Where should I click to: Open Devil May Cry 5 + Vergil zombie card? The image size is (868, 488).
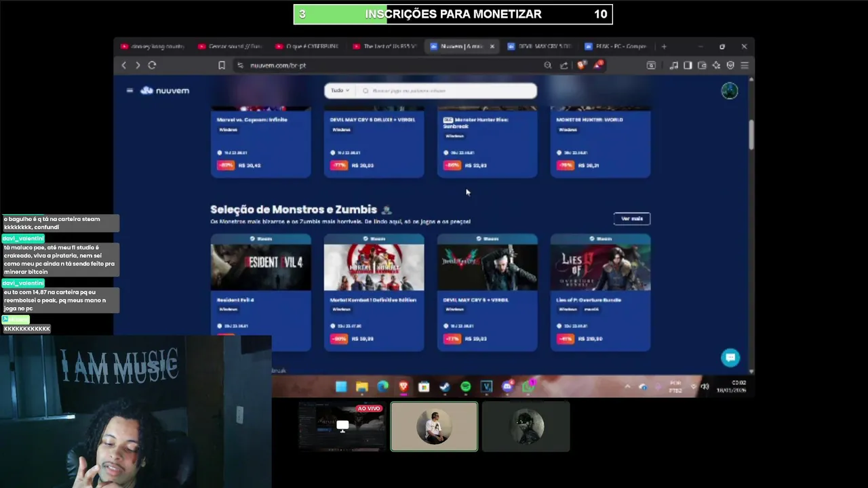488,293
